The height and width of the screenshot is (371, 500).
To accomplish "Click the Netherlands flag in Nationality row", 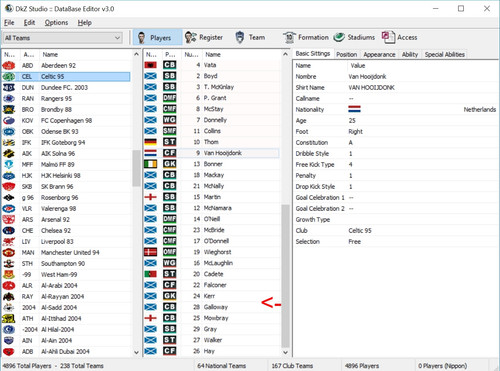I will [x=354, y=109].
